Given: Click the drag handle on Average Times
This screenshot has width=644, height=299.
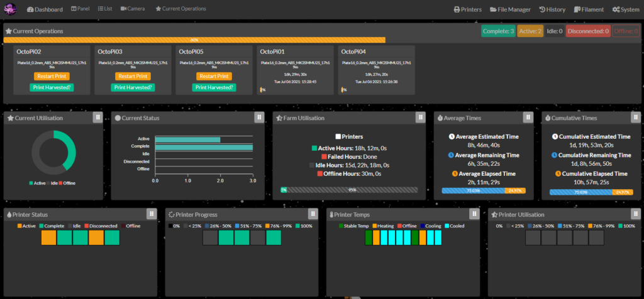Looking at the screenshot, I should 528,117.
